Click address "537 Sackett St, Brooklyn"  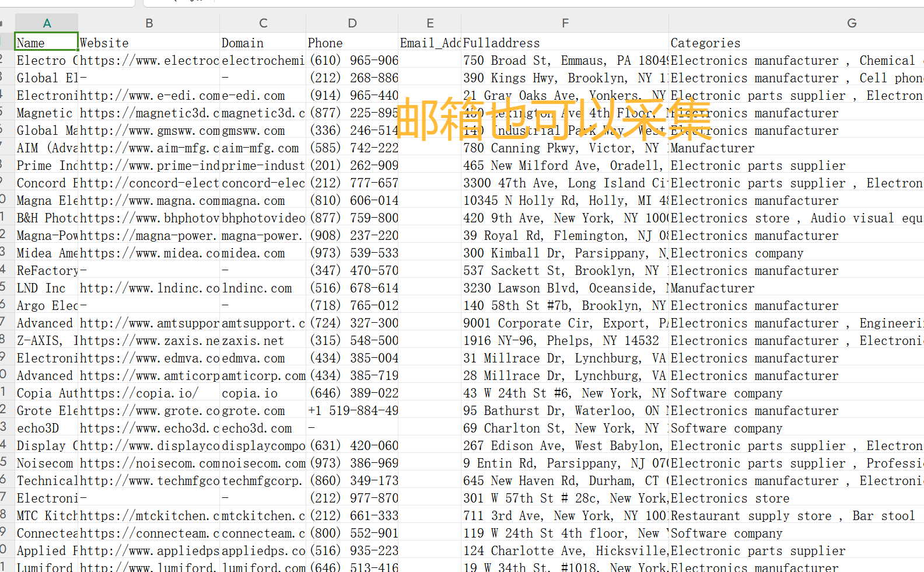point(565,270)
